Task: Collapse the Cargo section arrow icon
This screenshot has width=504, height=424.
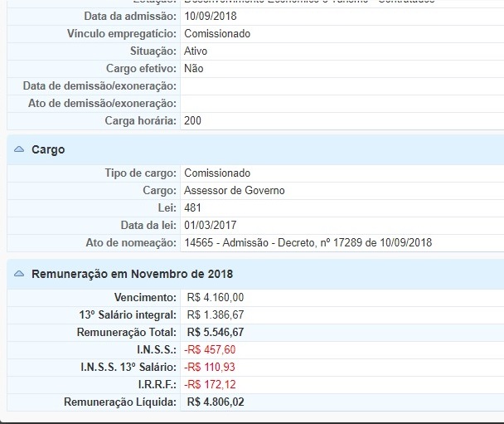Action: (19, 150)
